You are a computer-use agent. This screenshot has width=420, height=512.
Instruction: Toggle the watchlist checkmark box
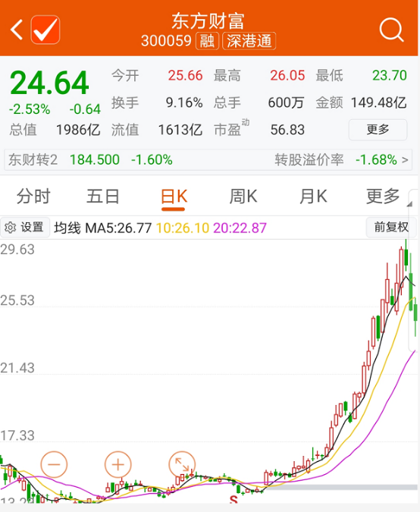(45, 30)
